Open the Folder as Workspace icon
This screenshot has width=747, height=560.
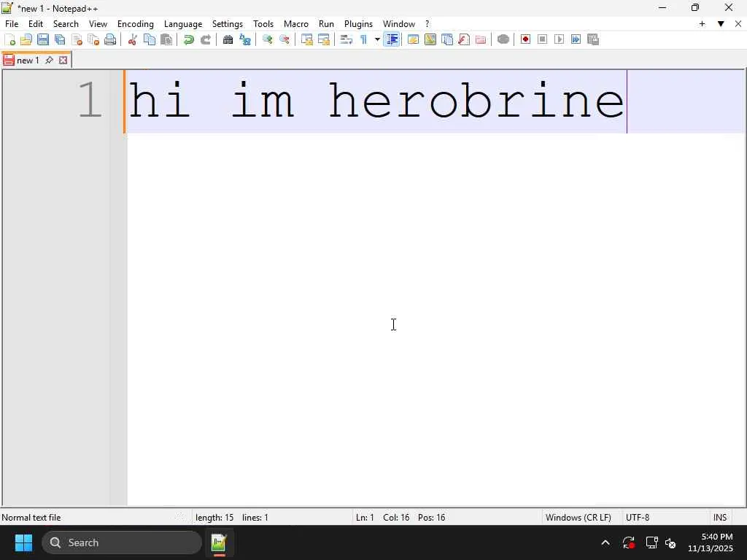[481, 39]
